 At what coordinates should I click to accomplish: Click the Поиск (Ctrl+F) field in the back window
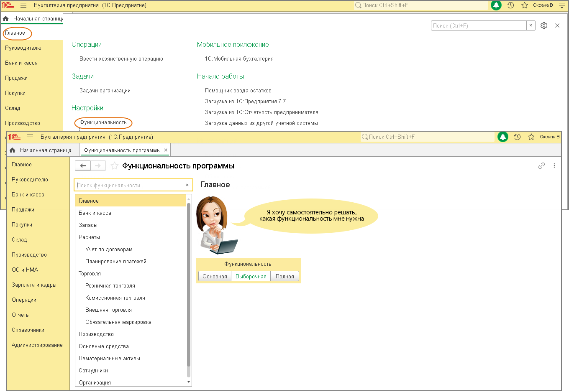[x=479, y=25]
